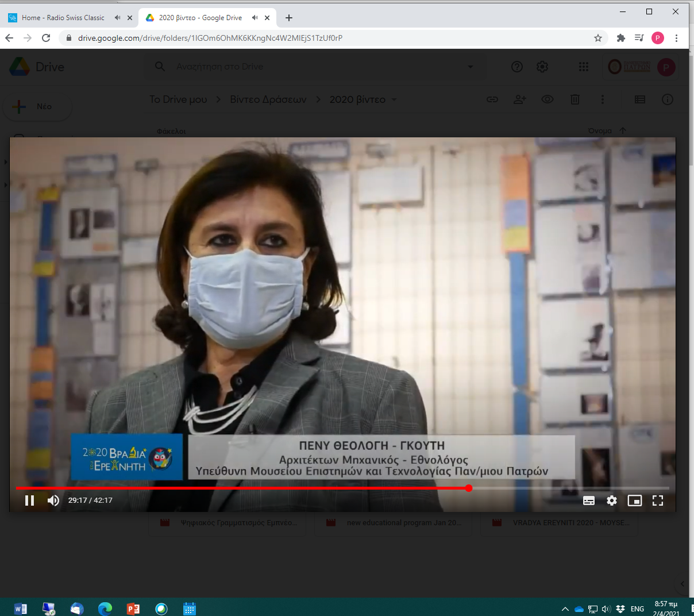Change the ENG input language
Image resolution: width=694 pixels, height=616 pixels.
point(637,609)
